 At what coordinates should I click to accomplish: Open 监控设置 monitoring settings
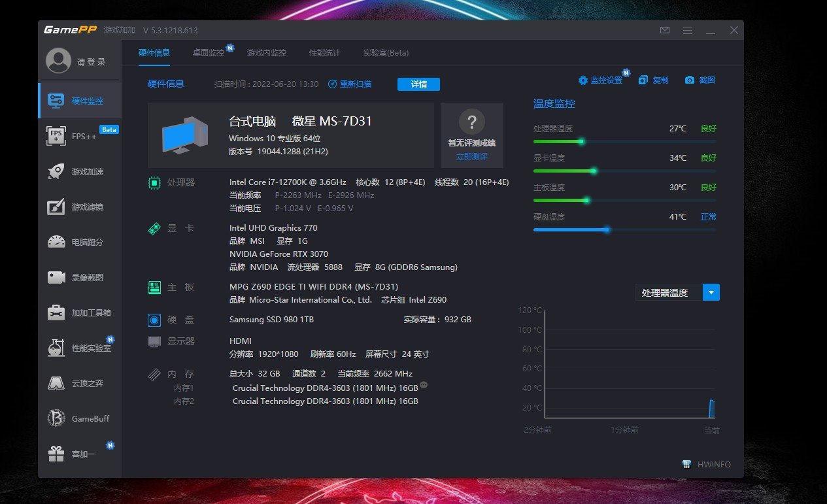(601, 80)
